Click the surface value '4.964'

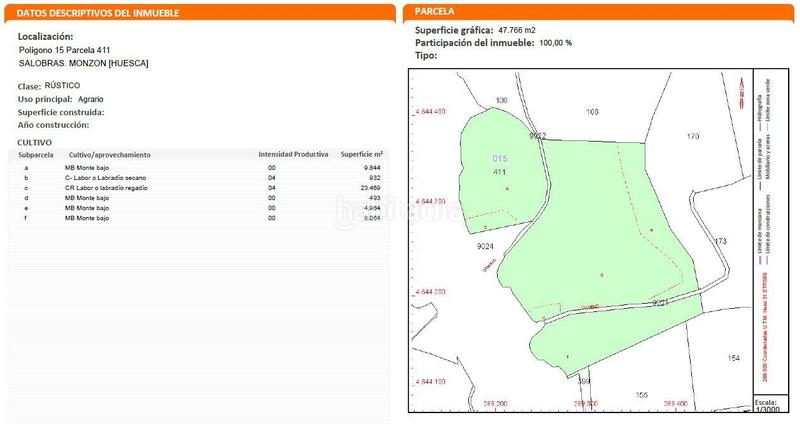pos(372,208)
